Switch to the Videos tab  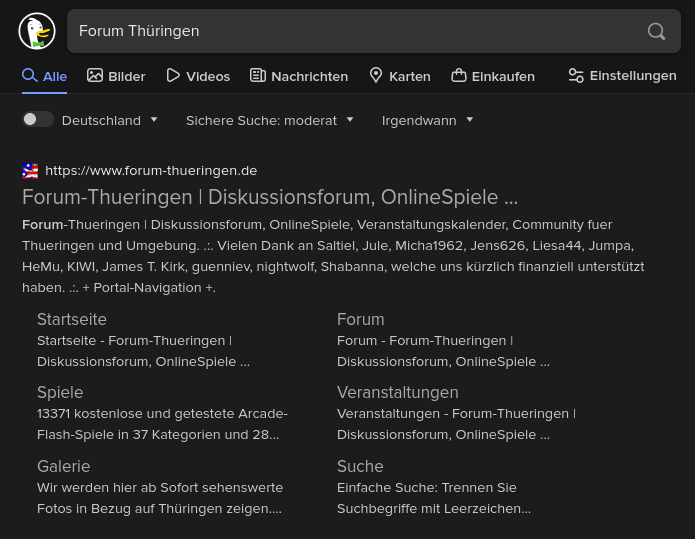(198, 76)
